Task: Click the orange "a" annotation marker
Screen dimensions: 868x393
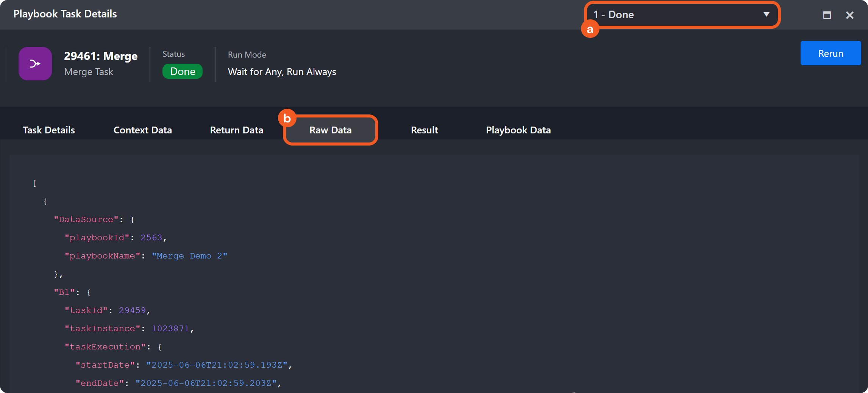Action: 590,29
